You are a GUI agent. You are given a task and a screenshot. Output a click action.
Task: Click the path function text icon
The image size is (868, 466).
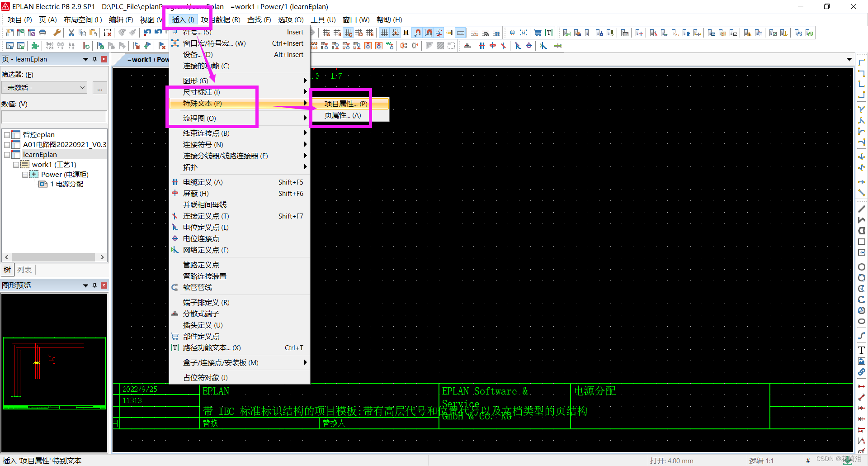coord(549,33)
